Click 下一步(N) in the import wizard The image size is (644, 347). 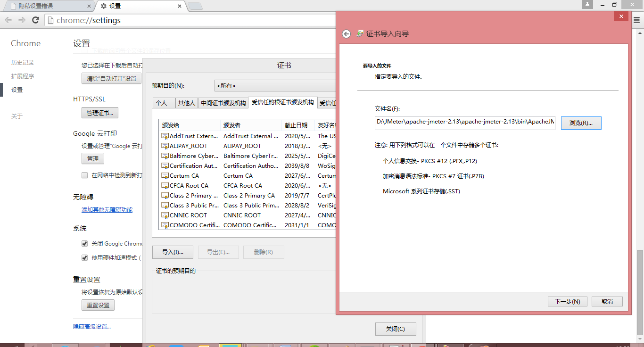coord(568,302)
